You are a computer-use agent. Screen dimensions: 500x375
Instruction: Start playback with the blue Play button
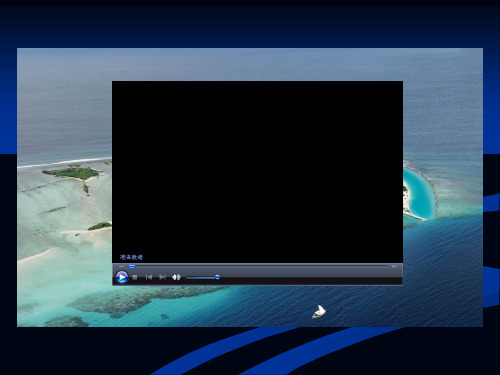click(x=122, y=277)
